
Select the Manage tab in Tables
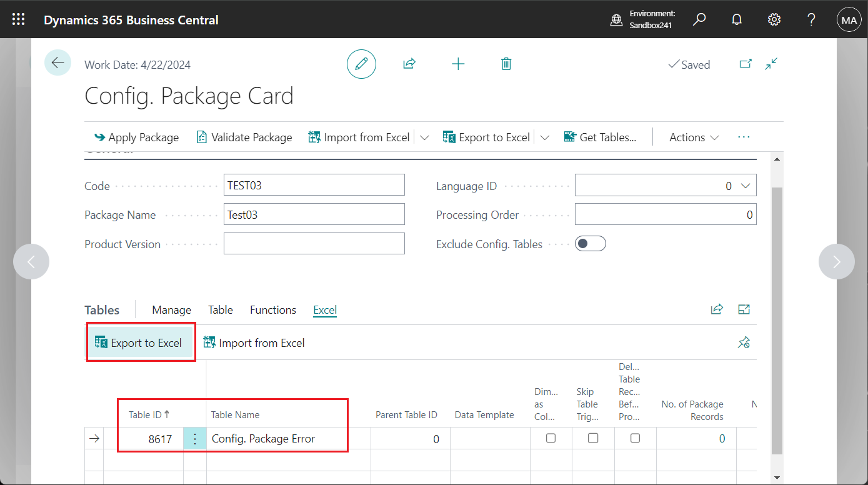[171, 310]
